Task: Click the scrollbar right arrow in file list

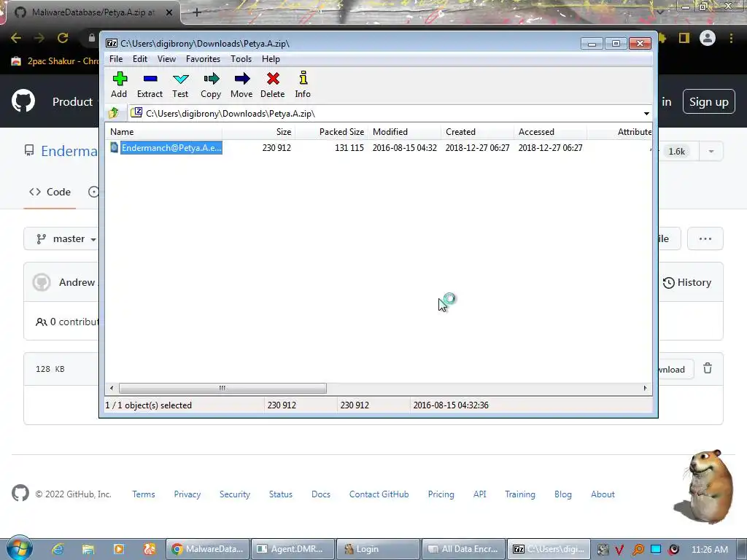Action: pyautogui.click(x=645, y=388)
